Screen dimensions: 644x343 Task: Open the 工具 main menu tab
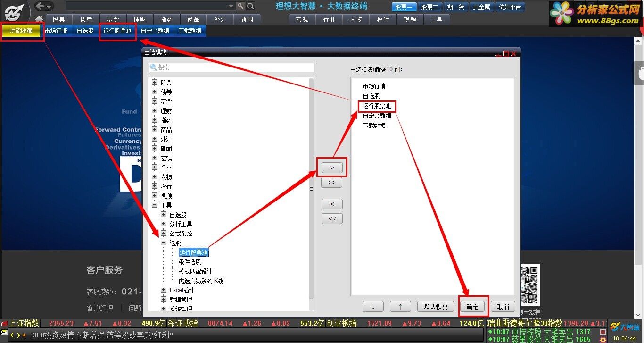437,19
